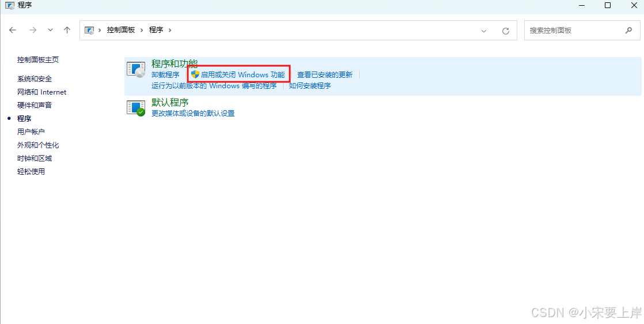Refresh the Control Panel view

[x=506, y=31]
